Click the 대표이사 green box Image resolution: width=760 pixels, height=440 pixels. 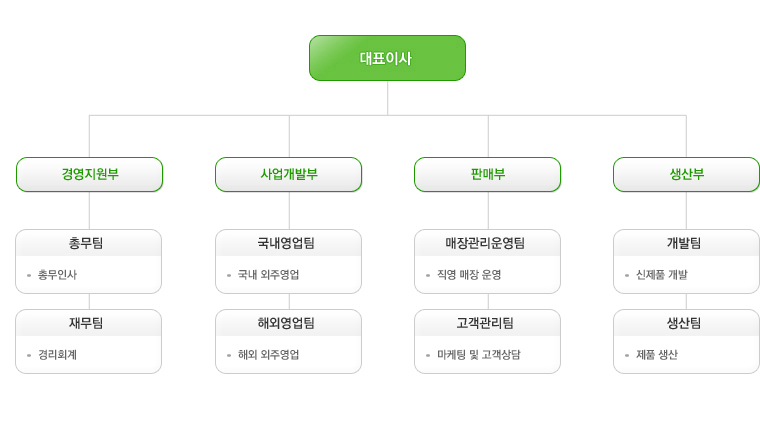pos(387,58)
